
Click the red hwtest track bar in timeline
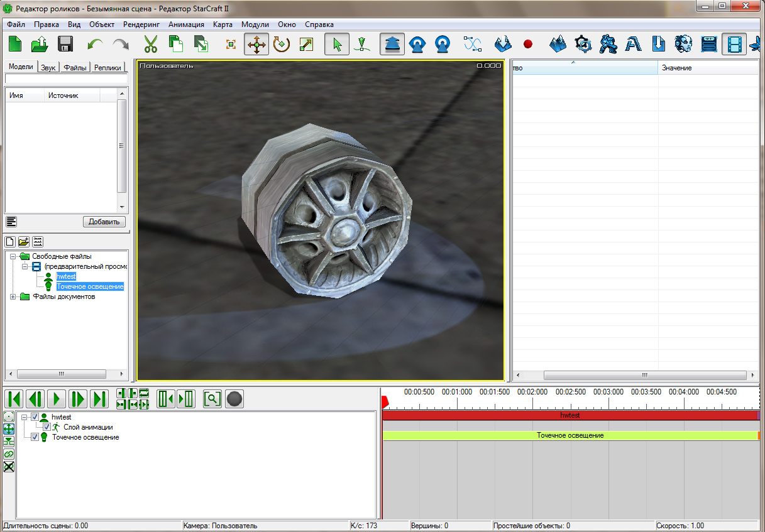pos(570,415)
